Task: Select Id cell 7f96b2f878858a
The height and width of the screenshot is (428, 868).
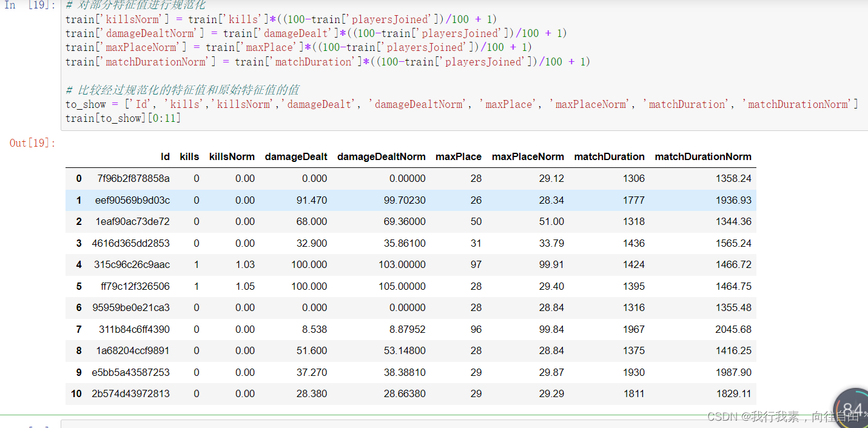Action: click(133, 178)
